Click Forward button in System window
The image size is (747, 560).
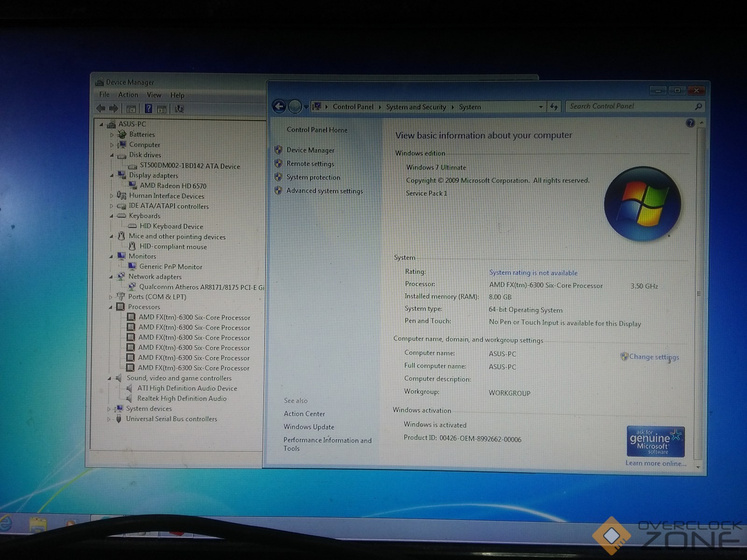point(295,107)
